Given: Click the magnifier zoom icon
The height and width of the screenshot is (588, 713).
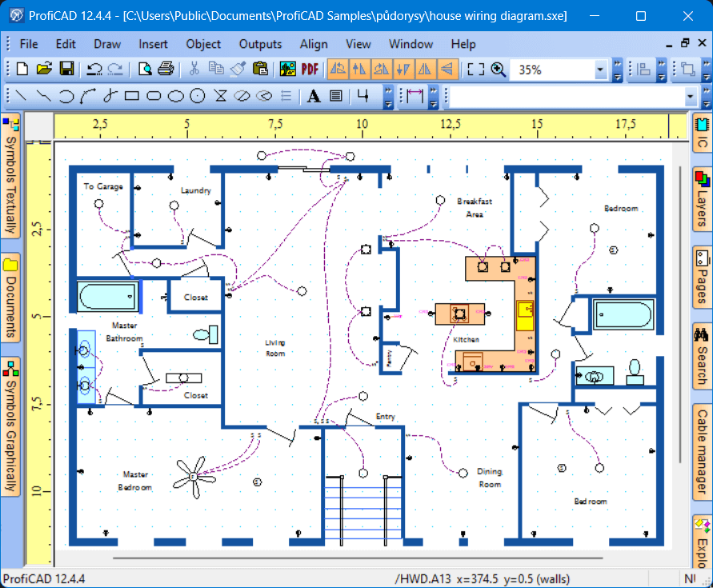Looking at the screenshot, I should 499,70.
